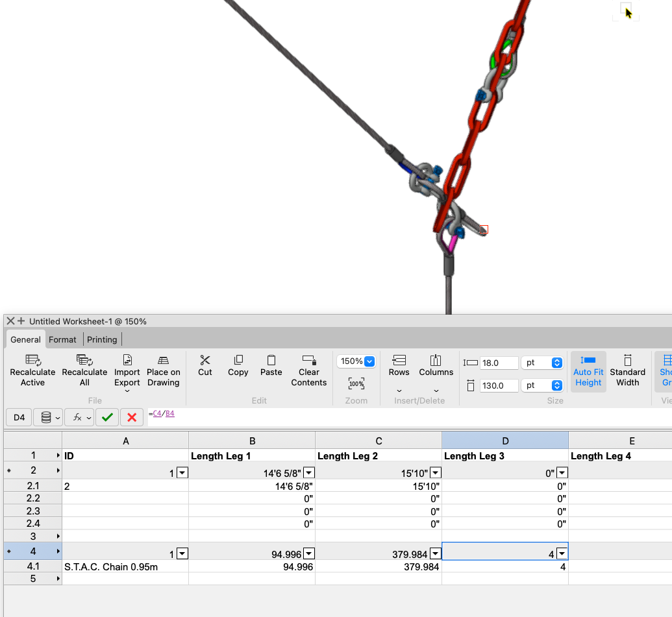Click the Recalculate All icon
Viewport: 672px width, 617px height.
pos(84,360)
